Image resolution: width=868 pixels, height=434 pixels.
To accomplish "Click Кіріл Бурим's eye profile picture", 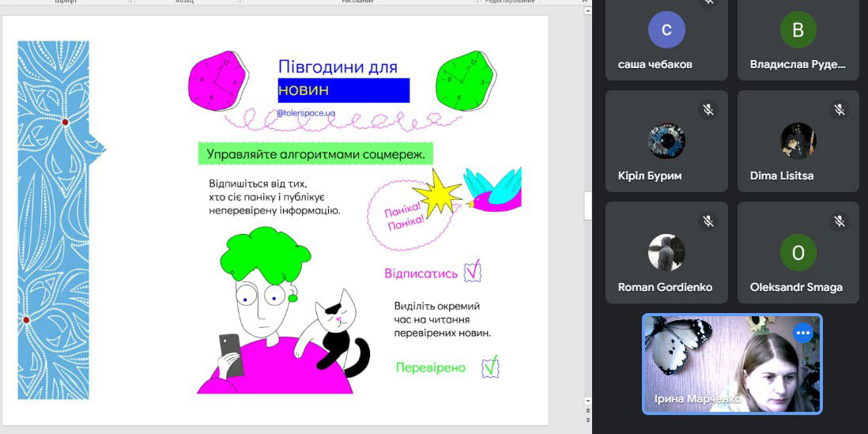I will (x=666, y=142).
